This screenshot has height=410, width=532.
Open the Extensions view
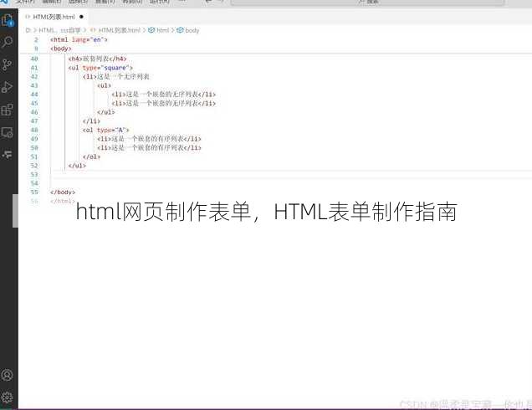click(x=7, y=110)
